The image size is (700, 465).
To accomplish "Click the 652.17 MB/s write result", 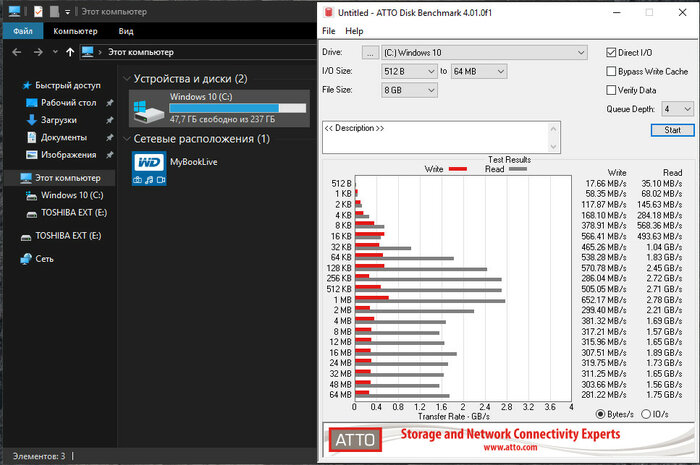I will coord(604,300).
